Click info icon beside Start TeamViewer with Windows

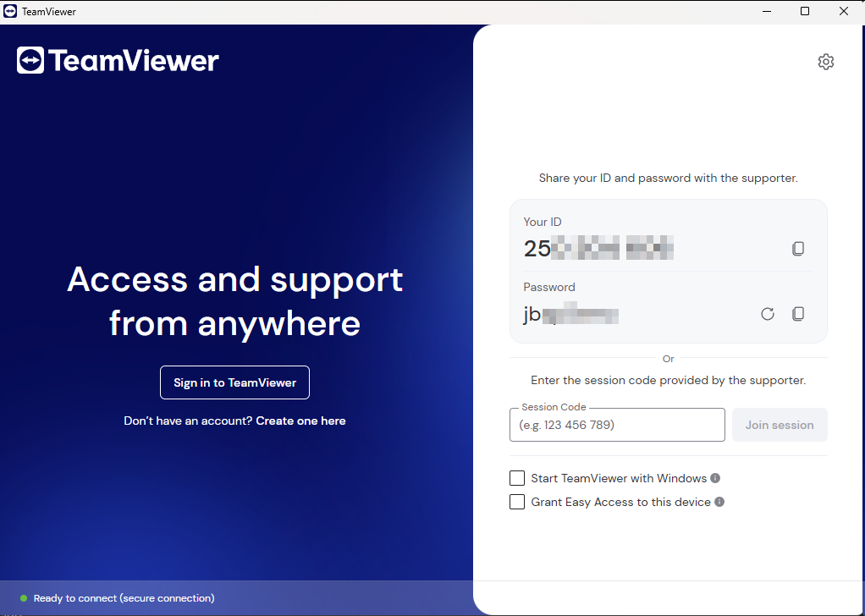pyautogui.click(x=715, y=478)
